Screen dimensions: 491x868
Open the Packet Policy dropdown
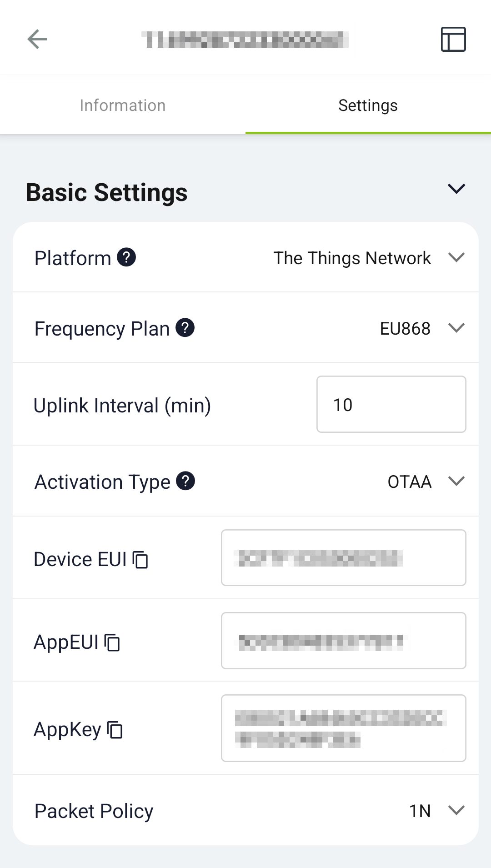pyautogui.click(x=457, y=811)
